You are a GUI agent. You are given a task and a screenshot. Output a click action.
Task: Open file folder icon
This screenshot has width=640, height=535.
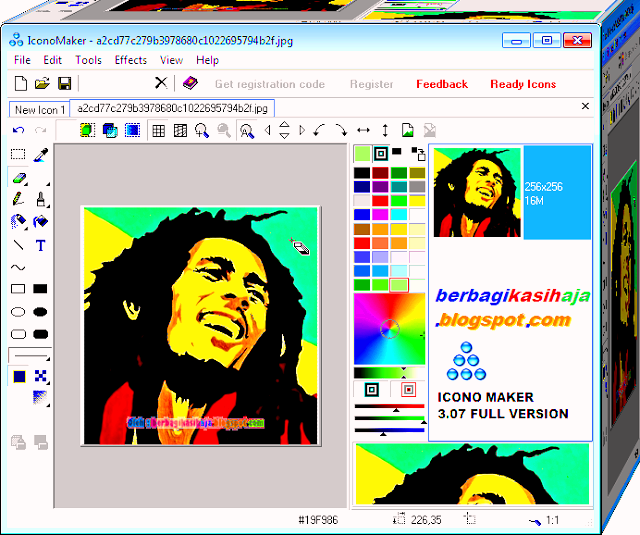pos(42,83)
